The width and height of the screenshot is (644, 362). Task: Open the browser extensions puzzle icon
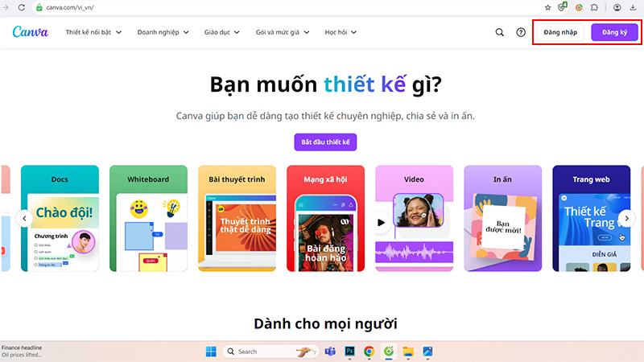tap(594, 7)
